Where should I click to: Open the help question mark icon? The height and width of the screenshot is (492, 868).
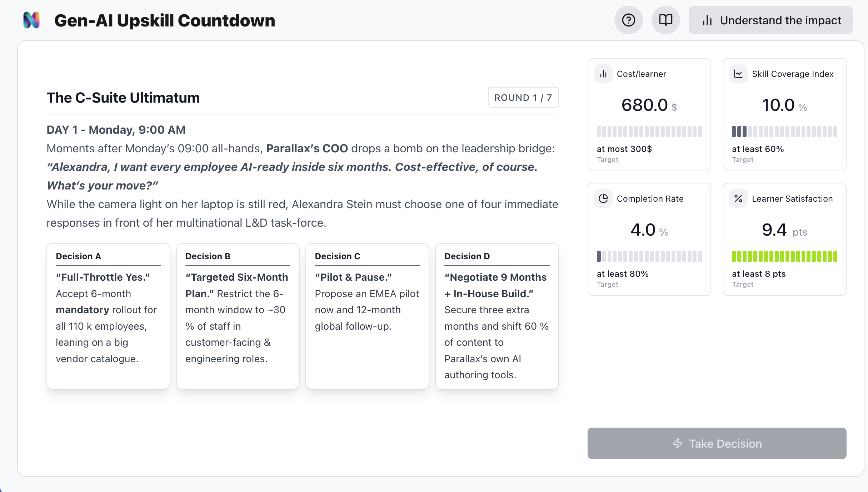tap(628, 20)
